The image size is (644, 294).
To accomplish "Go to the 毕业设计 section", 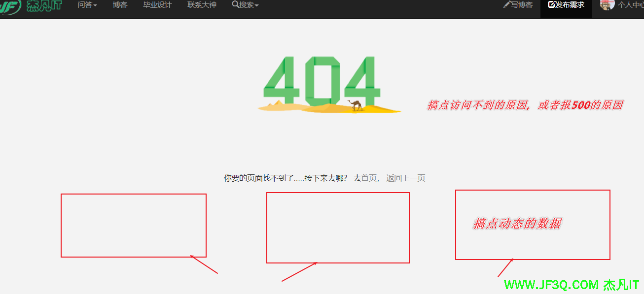I will pyautogui.click(x=157, y=5).
